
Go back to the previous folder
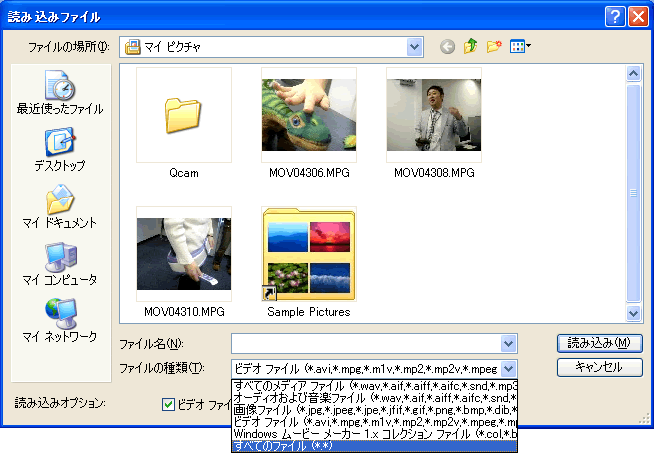point(447,47)
